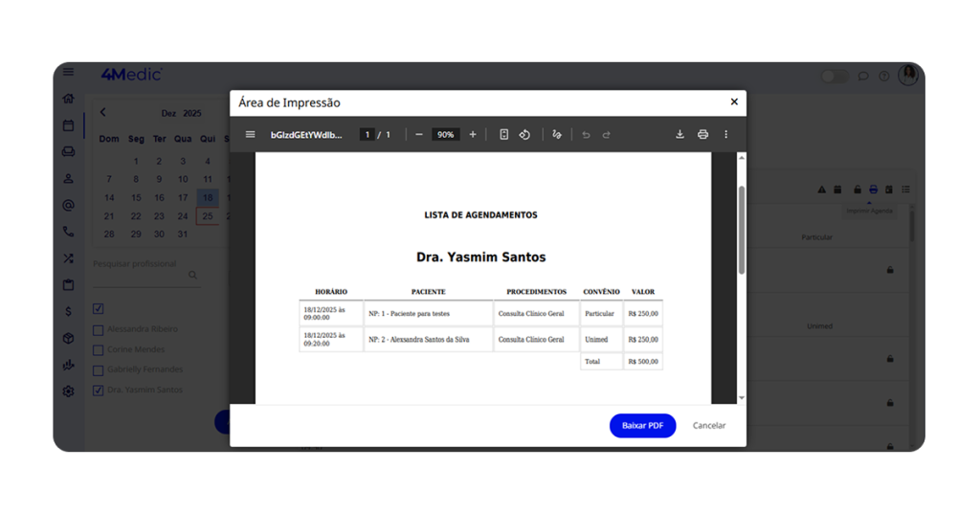Viewport: 980px width, 514px height.
Task: Click the PDF viewer vertical scrollbar
Action: coord(741,230)
